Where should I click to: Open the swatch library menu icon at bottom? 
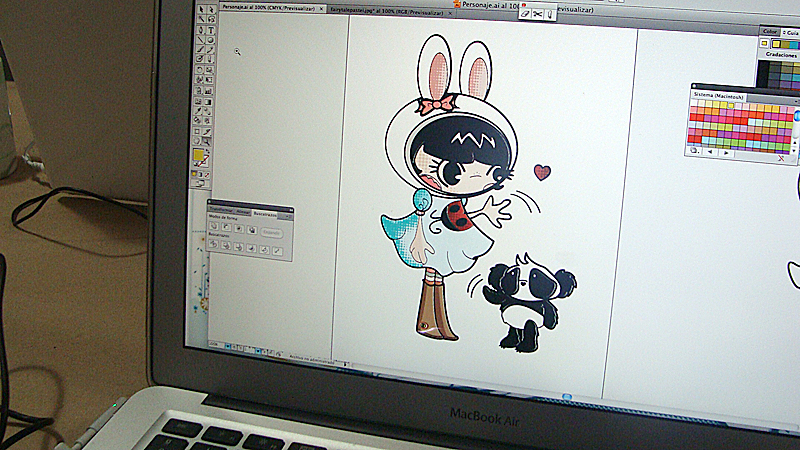(x=694, y=151)
